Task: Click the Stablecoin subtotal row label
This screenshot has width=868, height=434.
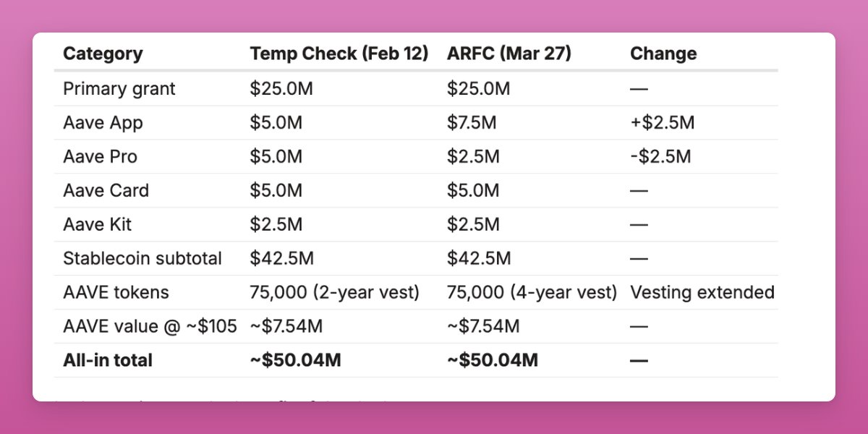Action: pos(142,259)
